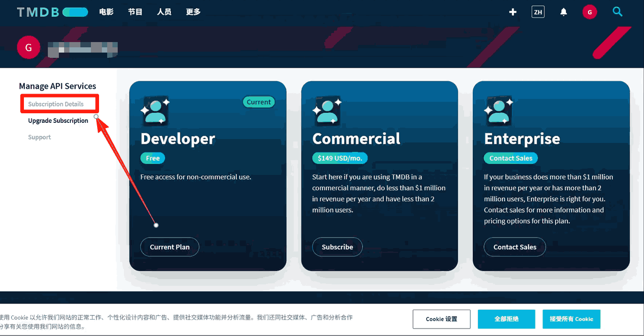644x336 pixels.
Task: Open the 人员 menu
Action: click(164, 12)
